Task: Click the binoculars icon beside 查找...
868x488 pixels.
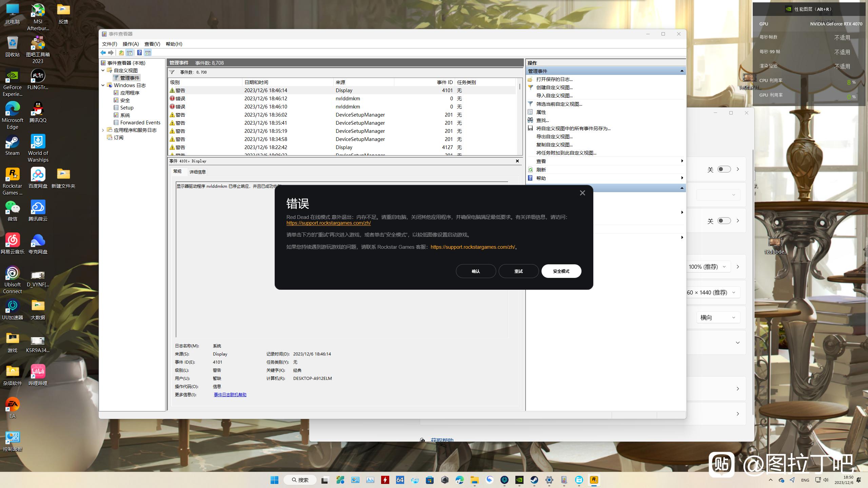Action: 530,120
